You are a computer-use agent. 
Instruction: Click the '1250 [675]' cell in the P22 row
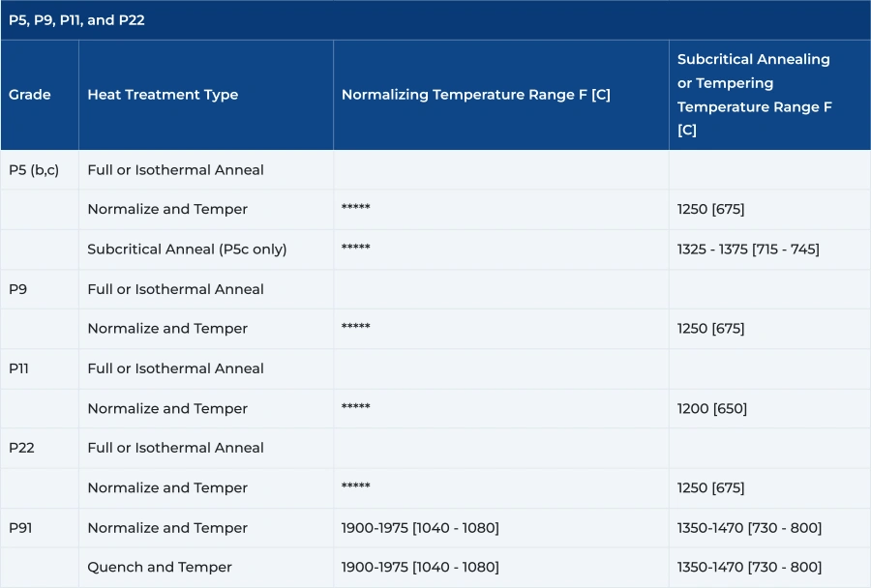[710, 487]
